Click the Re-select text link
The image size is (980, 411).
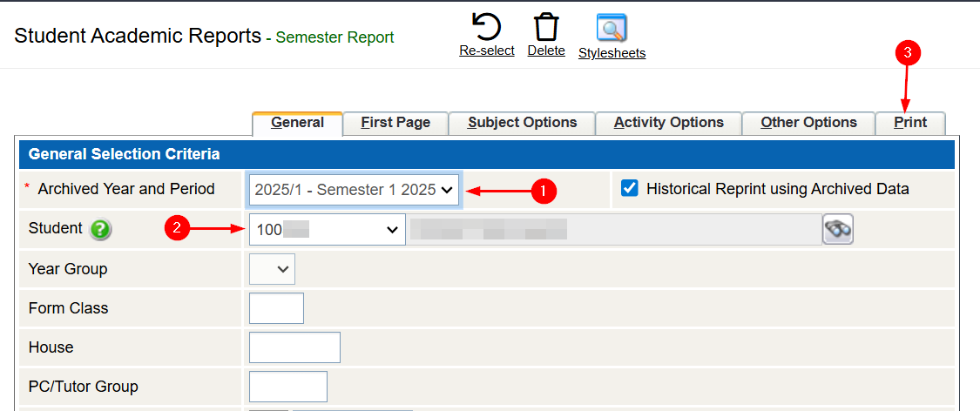pyautogui.click(x=487, y=51)
